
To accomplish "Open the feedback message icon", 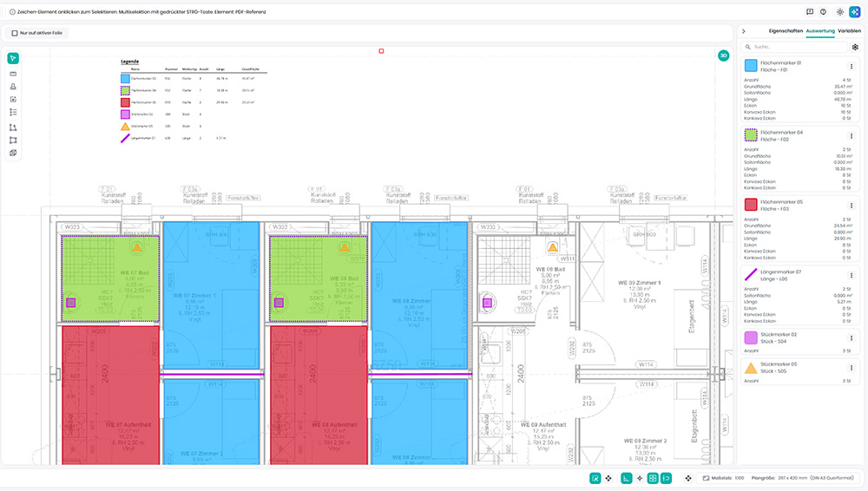I will (810, 11).
